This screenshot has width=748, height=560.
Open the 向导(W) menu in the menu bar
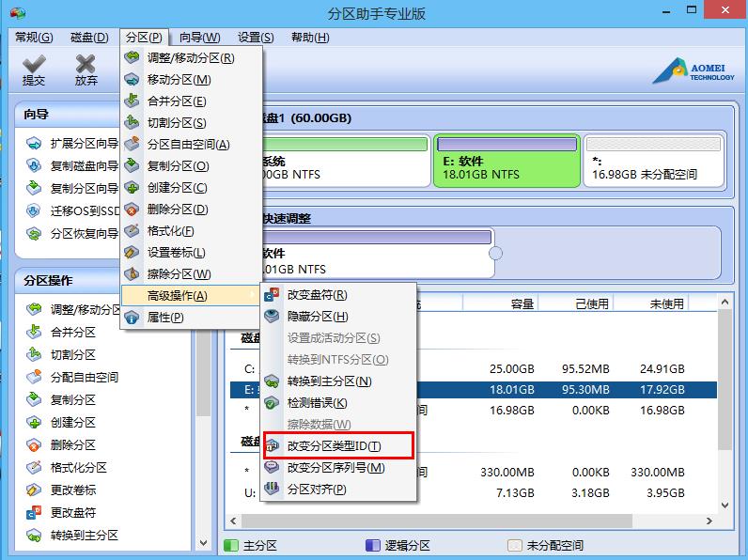[x=200, y=38]
